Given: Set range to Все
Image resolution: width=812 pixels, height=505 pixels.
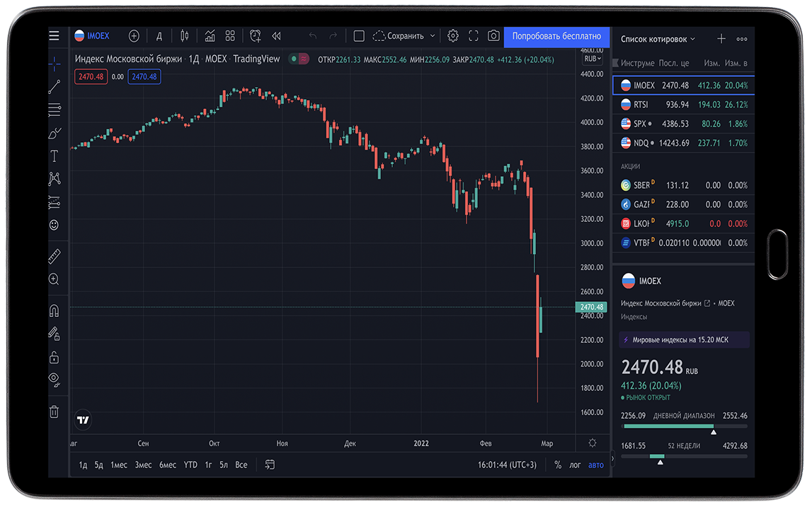Looking at the screenshot, I should pos(241,465).
